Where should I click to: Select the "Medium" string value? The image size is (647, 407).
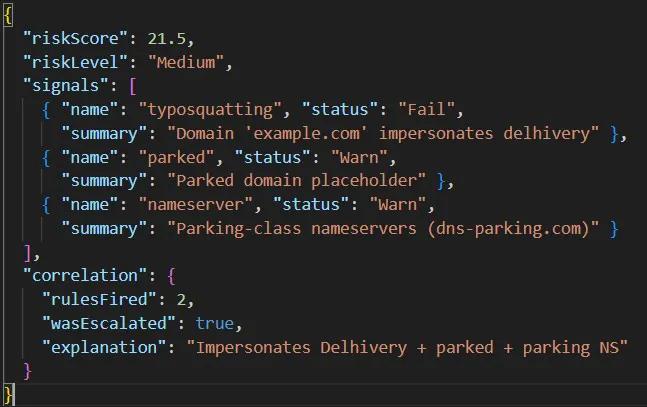coord(186,62)
